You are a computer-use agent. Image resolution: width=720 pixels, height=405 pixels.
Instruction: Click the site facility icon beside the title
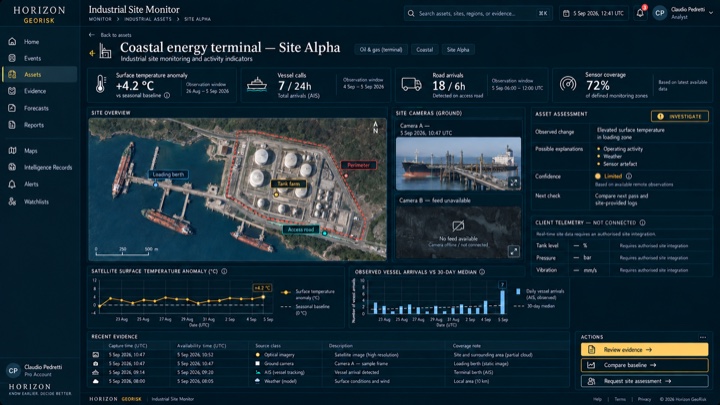[105, 51]
